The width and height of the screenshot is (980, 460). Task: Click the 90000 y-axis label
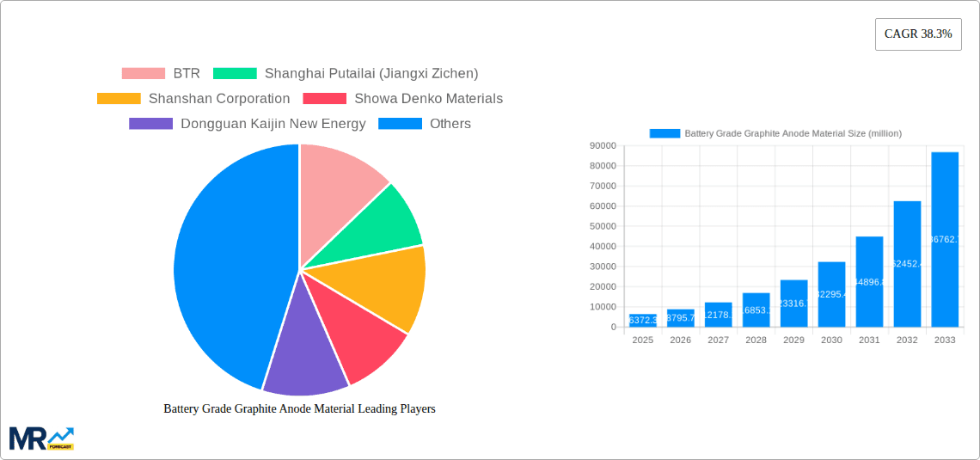click(x=603, y=145)
